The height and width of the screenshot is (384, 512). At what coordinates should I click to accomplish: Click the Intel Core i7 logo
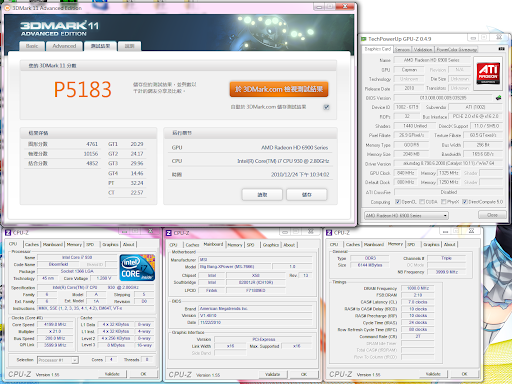[137, 267]
